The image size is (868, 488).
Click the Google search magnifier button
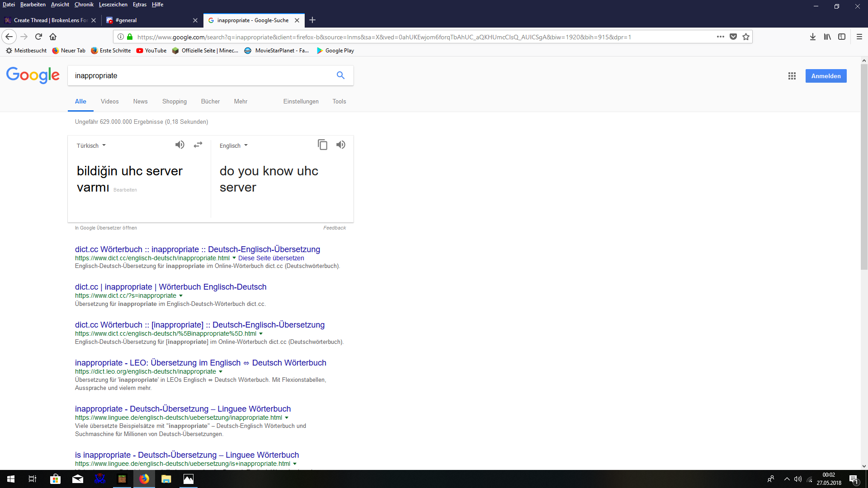click(340, 75)
